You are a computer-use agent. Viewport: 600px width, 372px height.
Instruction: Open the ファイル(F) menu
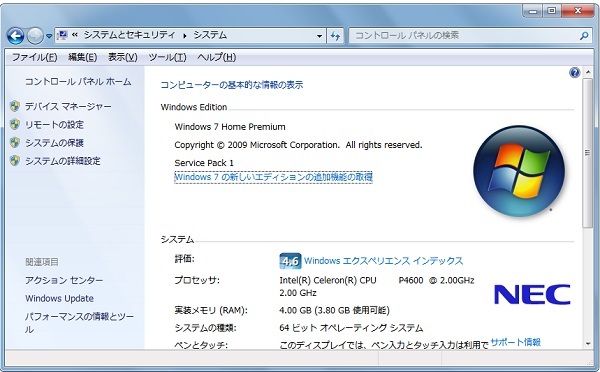(34, 57)
